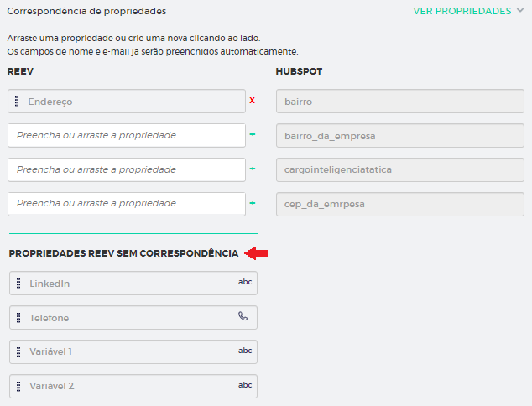Image resolution: width=532 pixels, height=406 pixels.
Task: Click drag handle icon on Variável 1
Action: (x=18, y=351)
